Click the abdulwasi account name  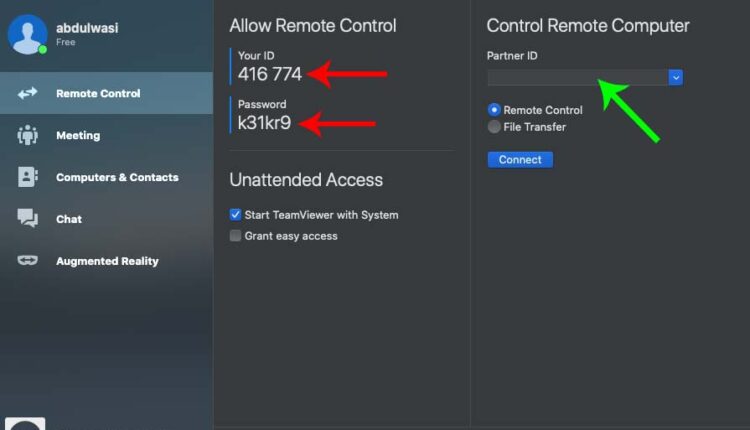pyautogui.click(x=87, y=28)
